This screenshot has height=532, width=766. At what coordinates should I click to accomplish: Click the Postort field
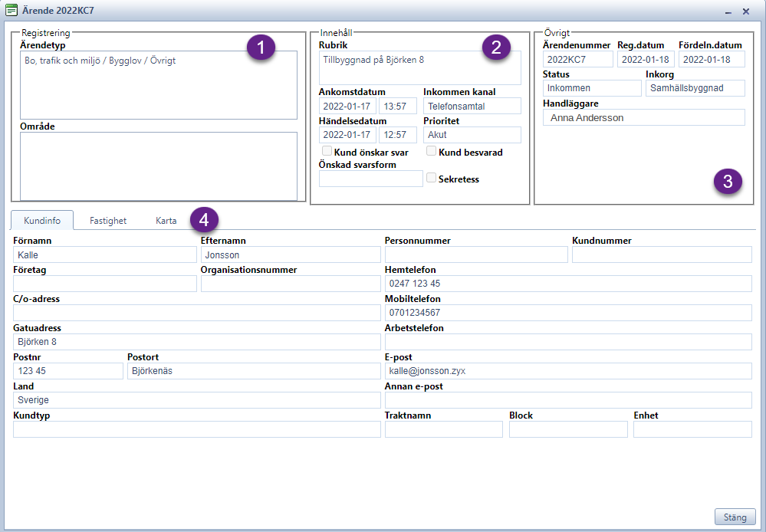point(254,371)
